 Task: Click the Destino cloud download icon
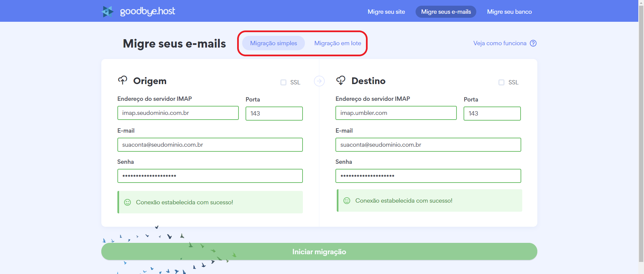click(341, 80)
